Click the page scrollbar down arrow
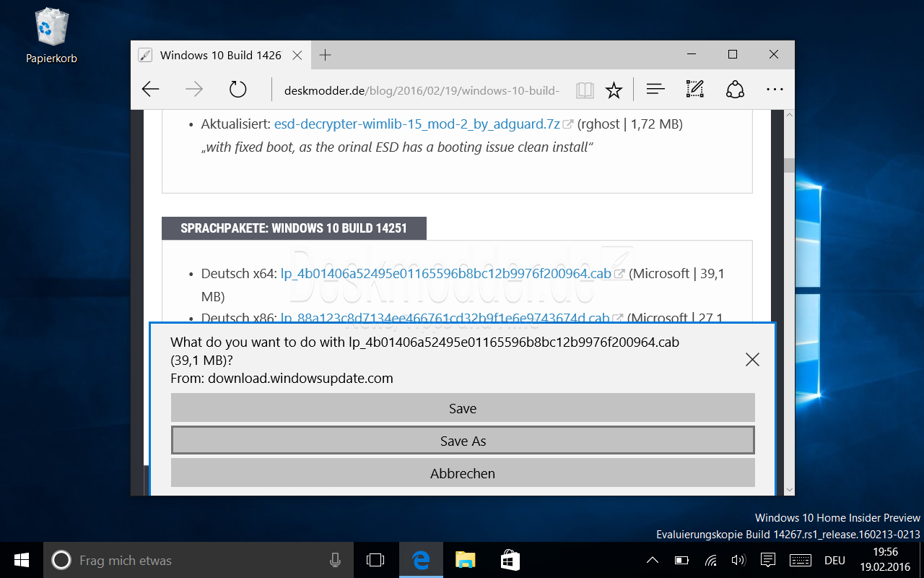Image resolution: width=924 pixels, height=578 pixels. pos(788,489)
